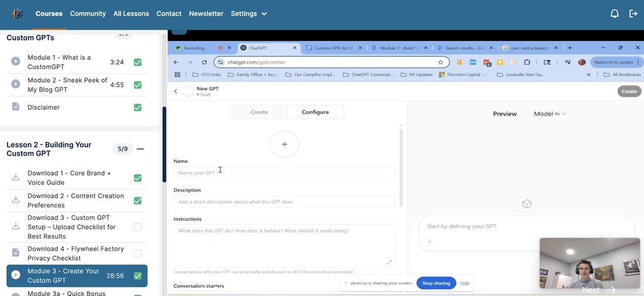Check the Download 3 completion checkbox
This screenshot has width=644, height=296.
tap(138, 227)
